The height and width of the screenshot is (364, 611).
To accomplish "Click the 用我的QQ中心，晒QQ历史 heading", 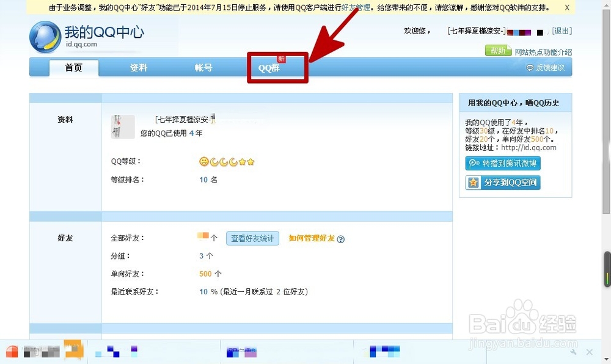I will [x=514, y=103].
